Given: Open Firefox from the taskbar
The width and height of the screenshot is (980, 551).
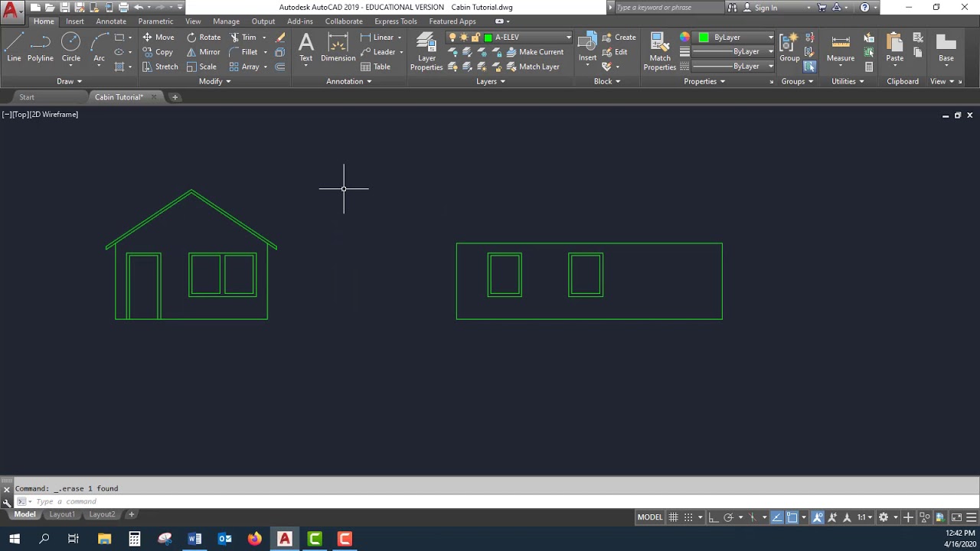Looking at the screenshot, I should coord(254,539).
